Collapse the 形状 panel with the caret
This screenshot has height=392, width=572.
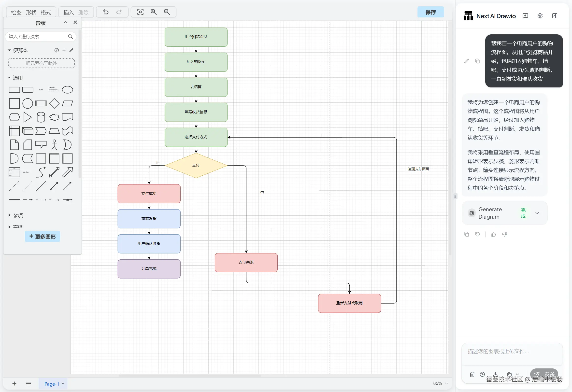pos(66,22)
